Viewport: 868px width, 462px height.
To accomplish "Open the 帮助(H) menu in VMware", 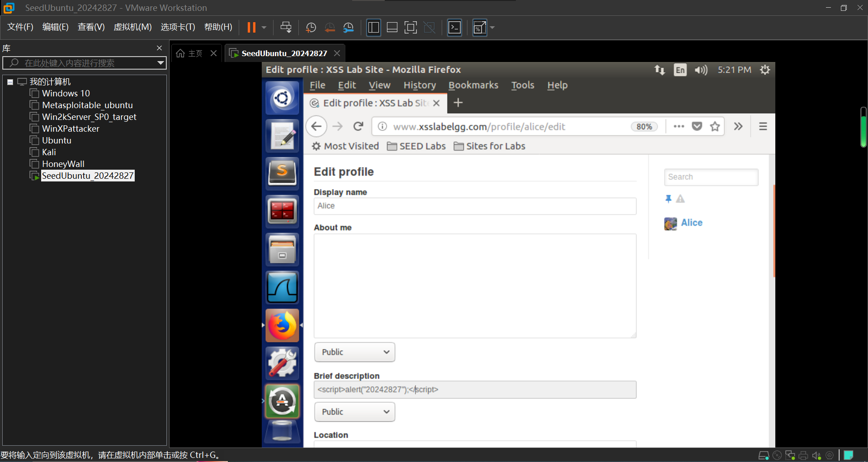I will click(x=218, y=27).
